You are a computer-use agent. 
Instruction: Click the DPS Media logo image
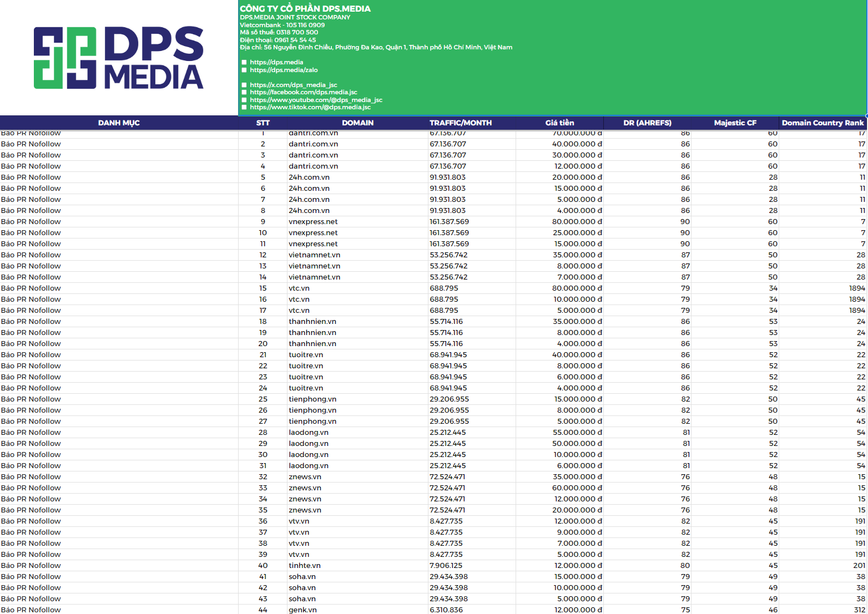(119, 58)
